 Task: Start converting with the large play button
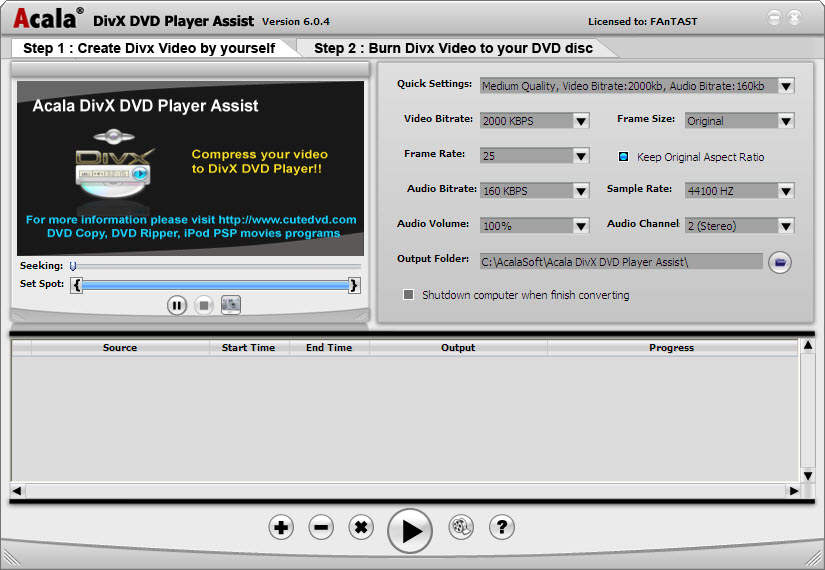(410, 531)
